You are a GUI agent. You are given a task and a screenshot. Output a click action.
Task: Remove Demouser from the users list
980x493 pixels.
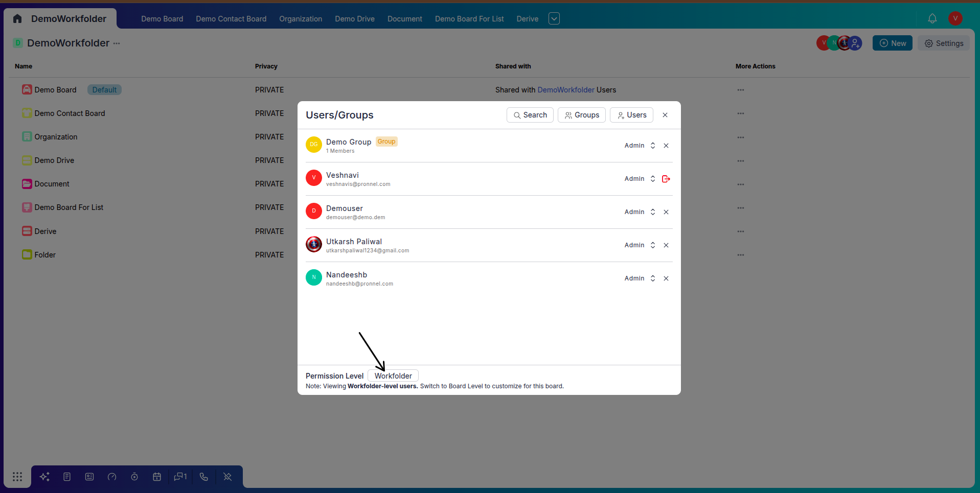666,212
